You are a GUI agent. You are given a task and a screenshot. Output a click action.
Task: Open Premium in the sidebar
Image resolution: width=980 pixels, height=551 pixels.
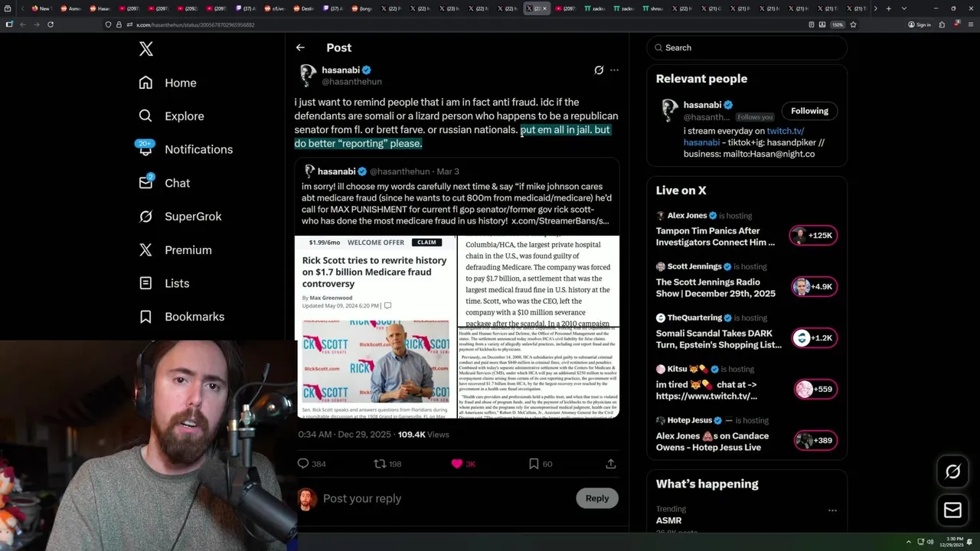[x=175, y=250]
